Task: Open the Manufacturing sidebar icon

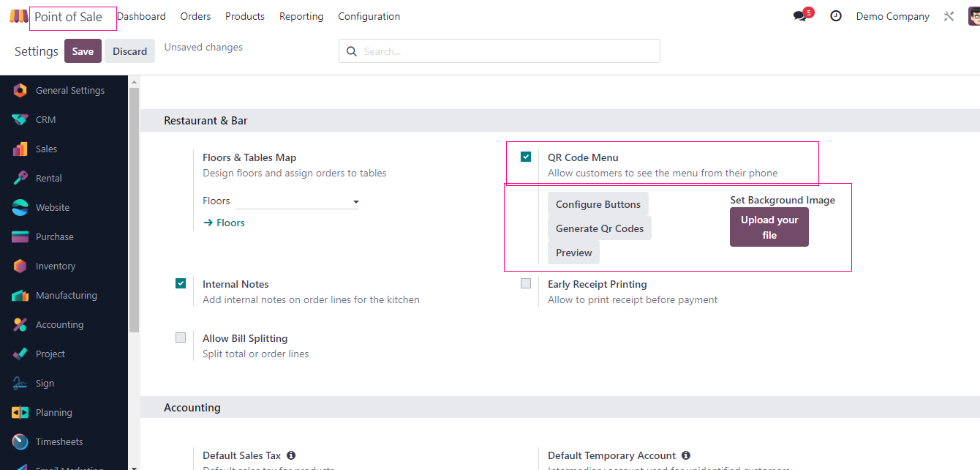Action: 20,296
